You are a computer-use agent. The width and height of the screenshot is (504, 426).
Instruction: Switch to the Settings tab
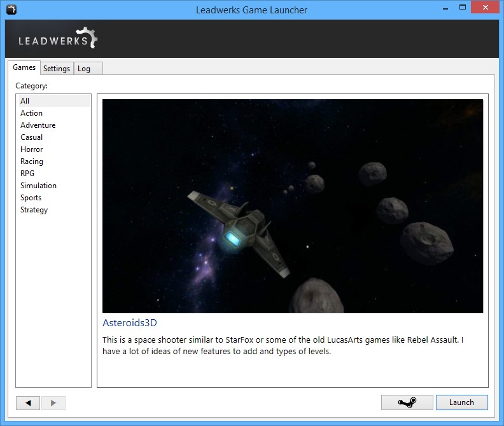[x=57, y=69]
